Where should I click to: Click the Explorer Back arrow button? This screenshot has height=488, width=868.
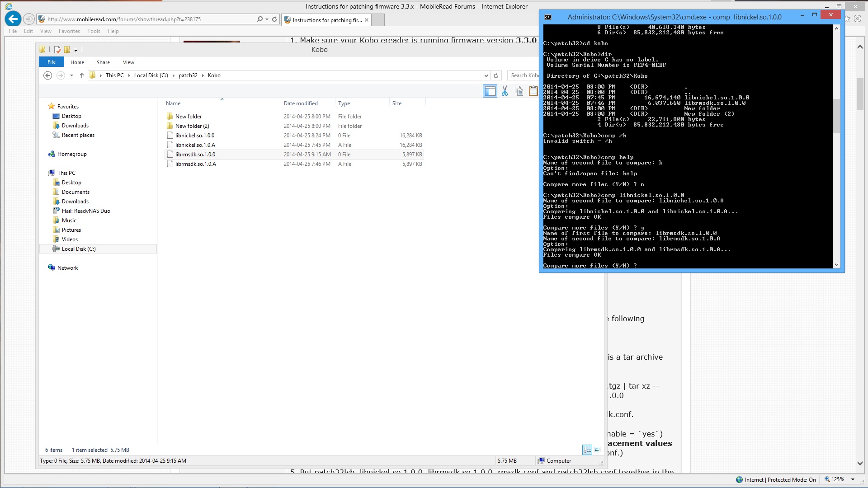[47, 75]
